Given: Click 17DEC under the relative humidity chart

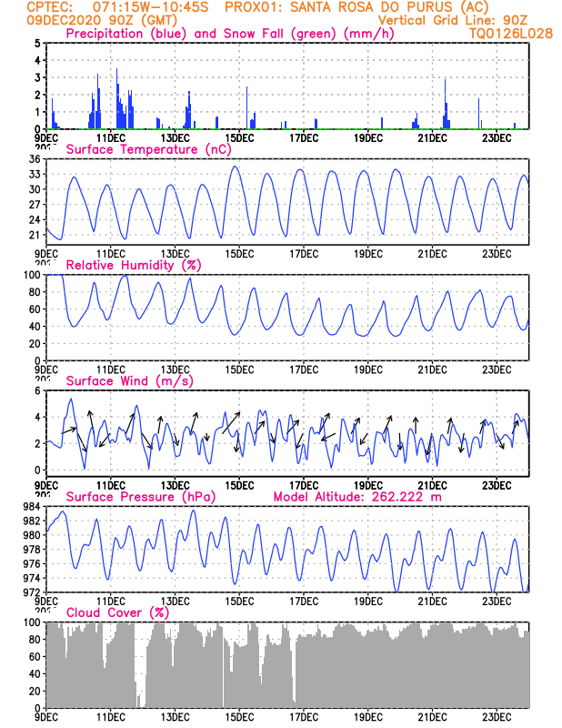Looking at the screenshot, I should [304, 370].
